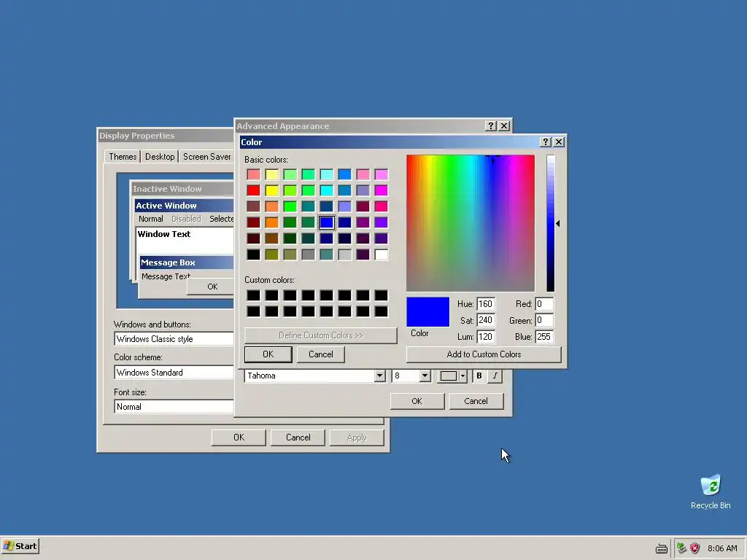
Task: Pick a color in the spectrum field
Action: pos(471,223)
